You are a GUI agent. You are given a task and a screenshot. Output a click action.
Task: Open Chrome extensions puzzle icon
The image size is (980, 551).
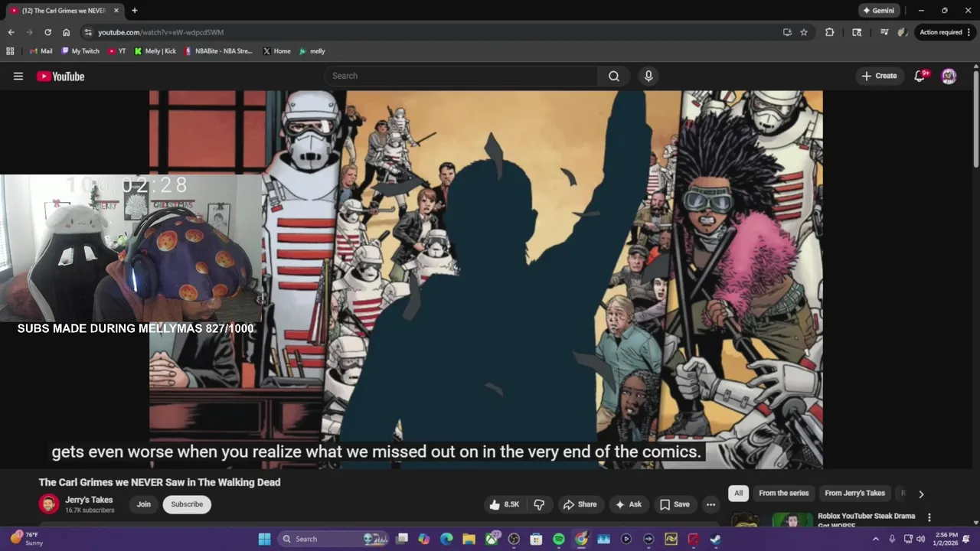[x=830, y=32]
